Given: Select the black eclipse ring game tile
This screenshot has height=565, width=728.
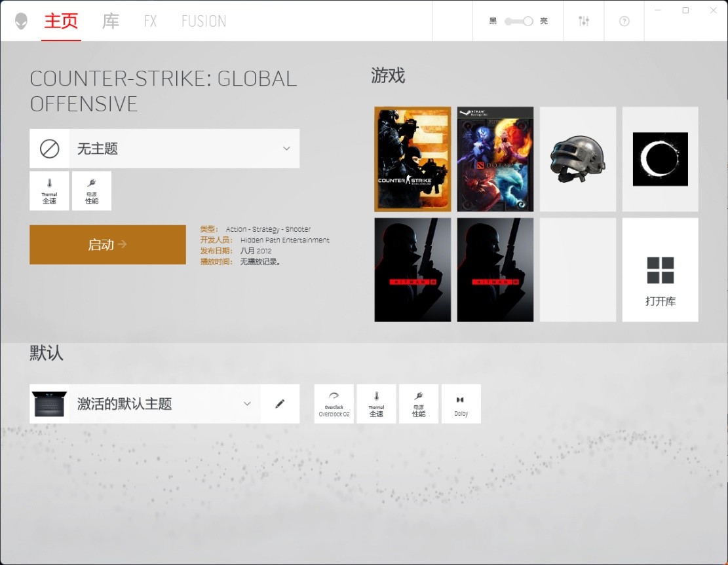Looking at the screenshot, I should coord(661,159).
